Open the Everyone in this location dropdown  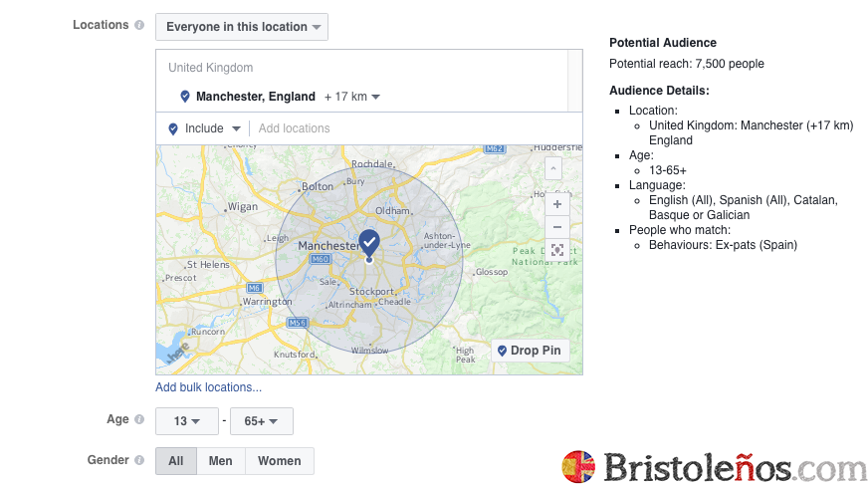point(242,27)
